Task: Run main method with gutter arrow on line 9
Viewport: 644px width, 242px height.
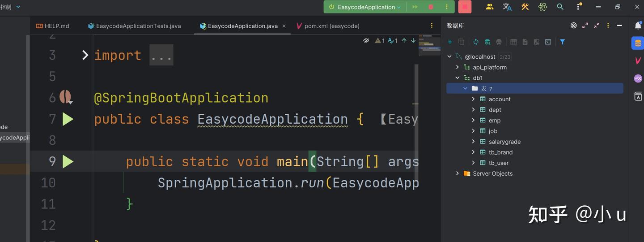Action: [x=68, y=161]
